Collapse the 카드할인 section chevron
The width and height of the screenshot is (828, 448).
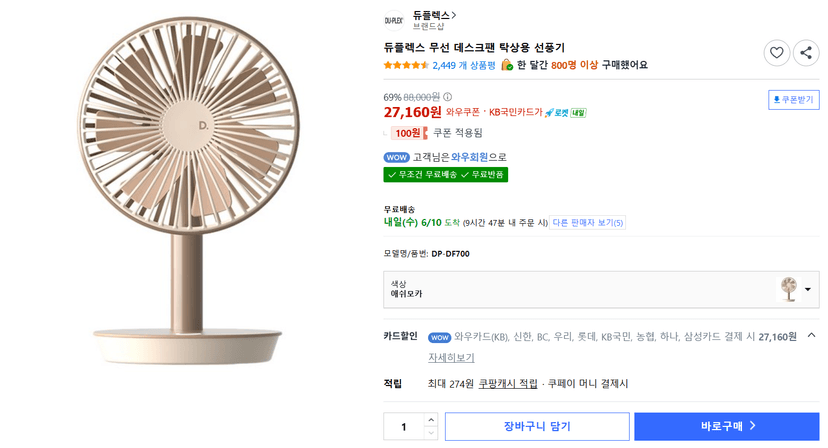tap(812, 335)
